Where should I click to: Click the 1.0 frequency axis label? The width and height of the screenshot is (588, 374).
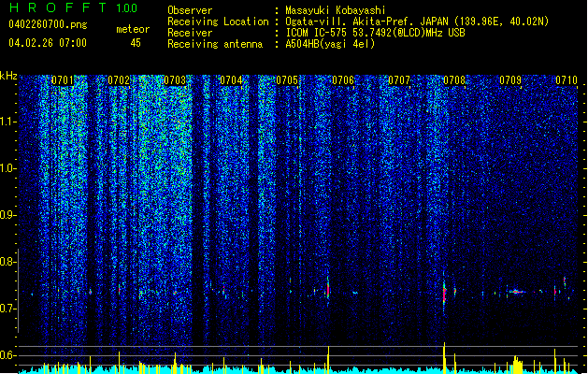tap(8, 168)
